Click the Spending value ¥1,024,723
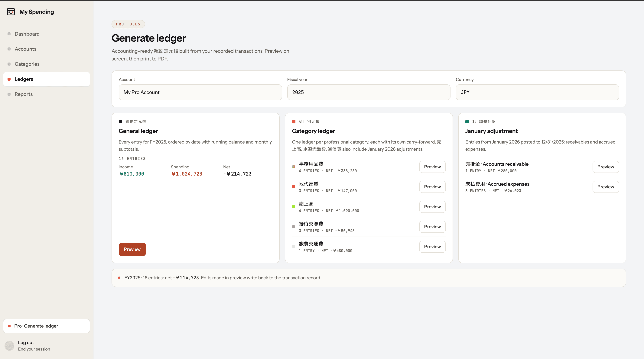This screenshot has height=359, width=644. pyautogui.click(x=187, y=174)
